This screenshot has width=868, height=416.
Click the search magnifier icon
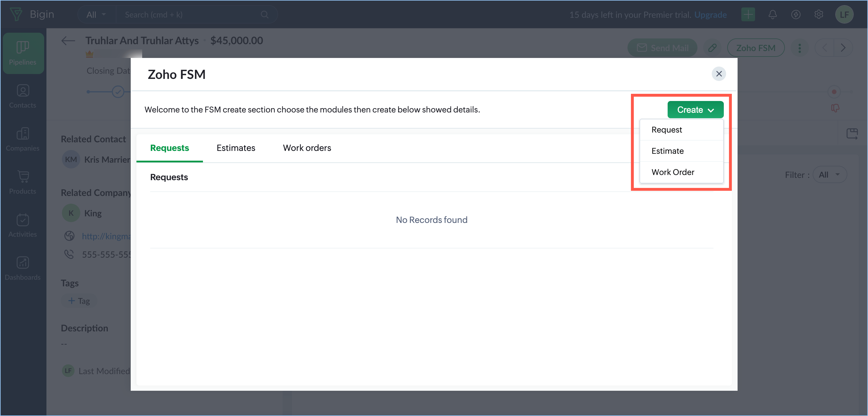(265, 15)
